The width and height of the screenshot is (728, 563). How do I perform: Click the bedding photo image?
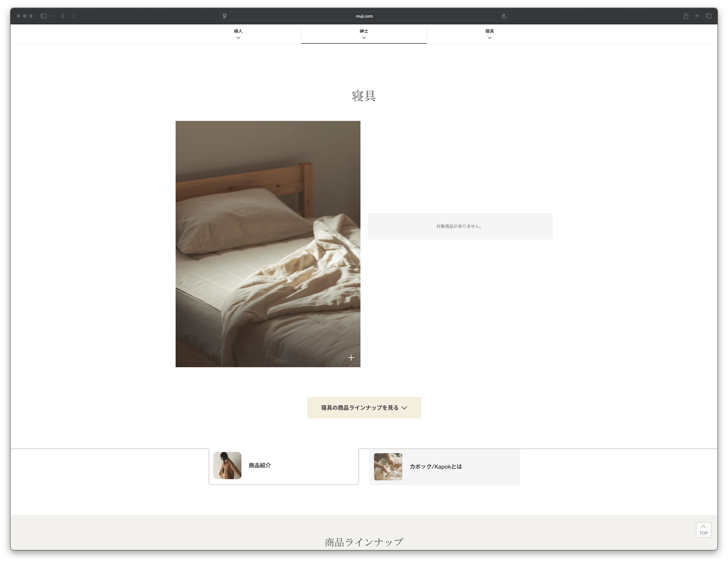[268, 244]
